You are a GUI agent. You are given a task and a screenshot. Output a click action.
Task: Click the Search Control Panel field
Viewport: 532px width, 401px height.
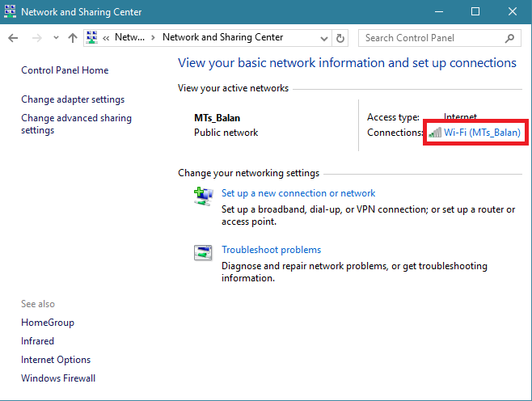[440, 38]
